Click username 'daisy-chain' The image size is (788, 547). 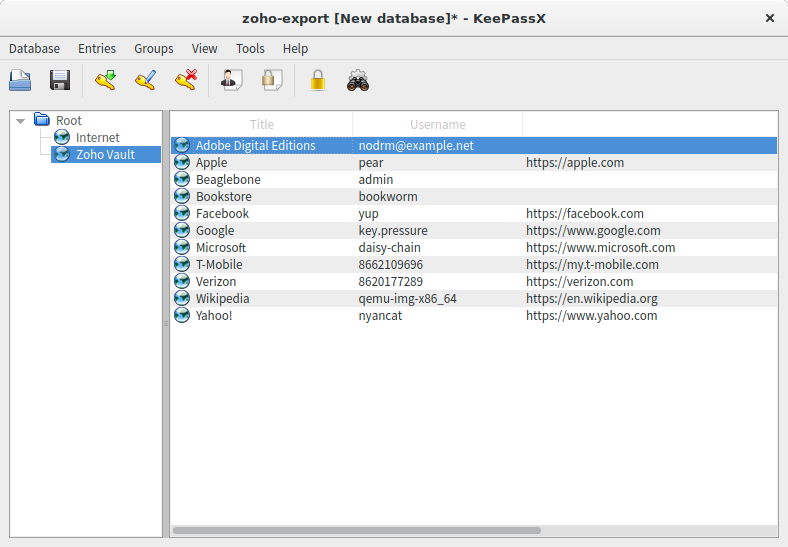pos(389,247)
